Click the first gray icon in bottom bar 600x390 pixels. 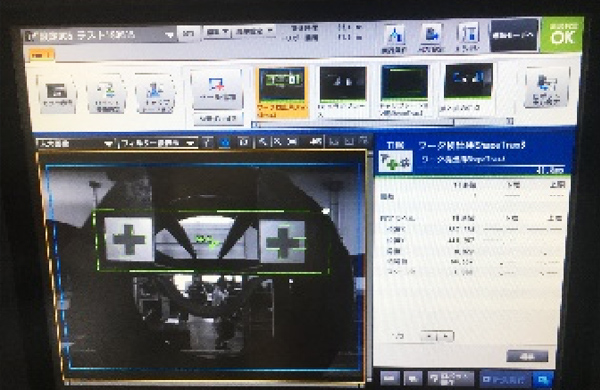click(x=390, y=379)
